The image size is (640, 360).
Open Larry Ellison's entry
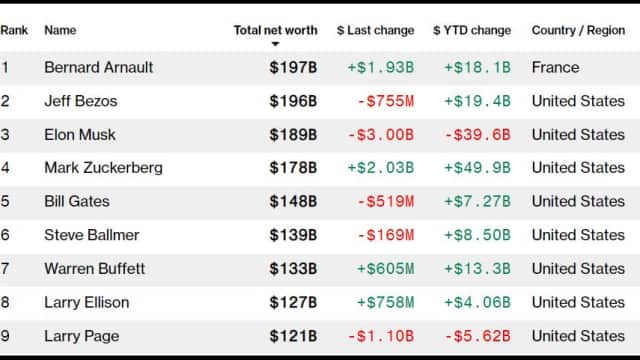coord(87,302)
